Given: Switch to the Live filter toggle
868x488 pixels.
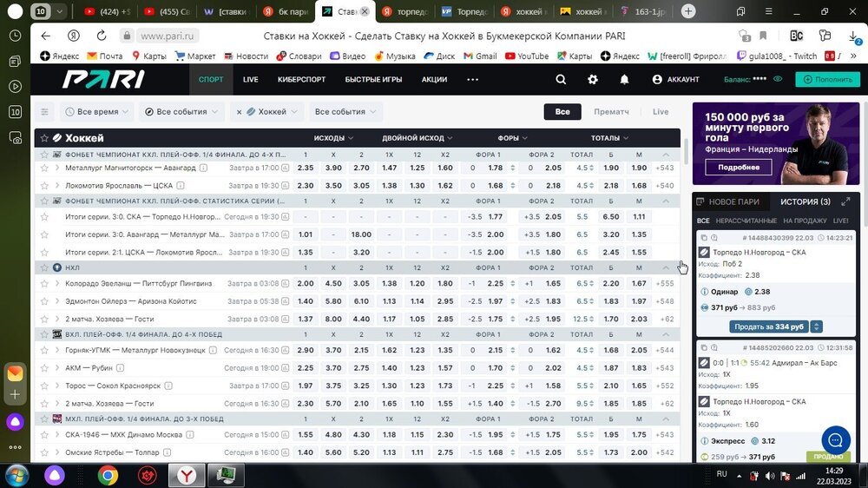Looking at the screenshot, I should click(661, 112).
